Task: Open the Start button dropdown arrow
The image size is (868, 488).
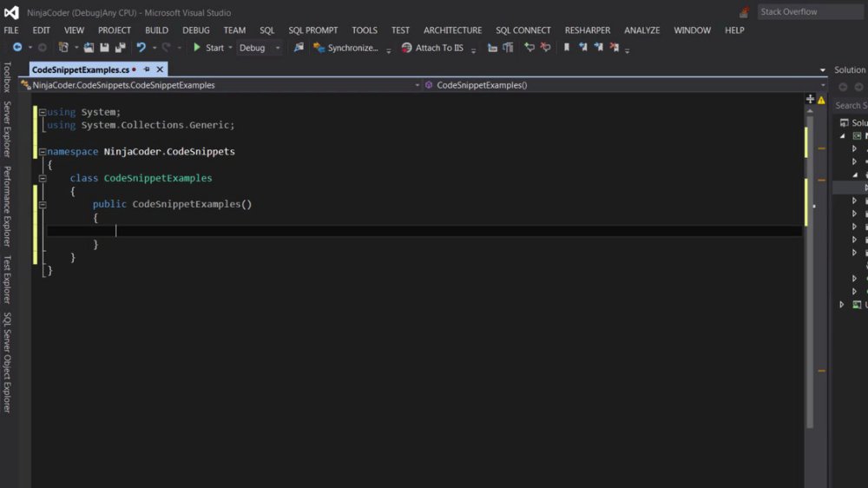Action: click(230, 48)
